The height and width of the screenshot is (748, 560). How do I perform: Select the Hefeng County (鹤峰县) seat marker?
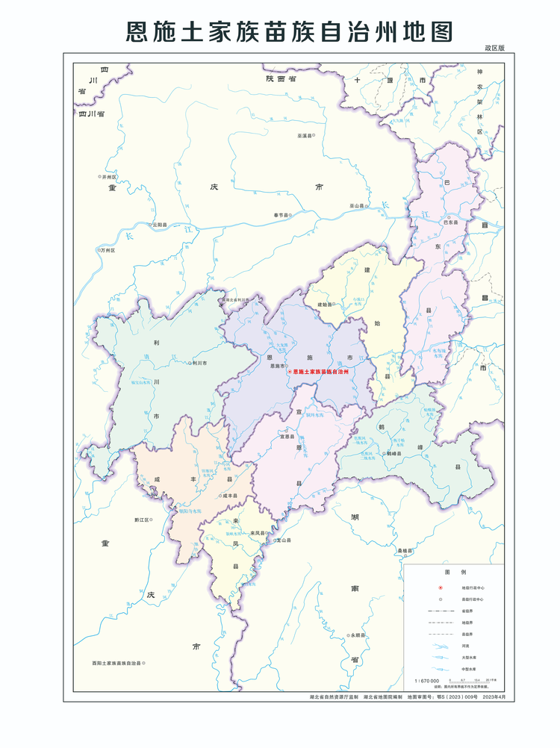(x=385, y=453)
